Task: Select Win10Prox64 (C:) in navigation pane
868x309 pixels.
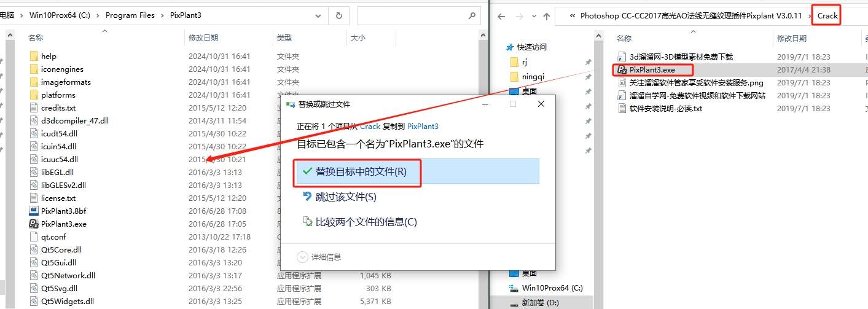Action: [x=552, y=287]
